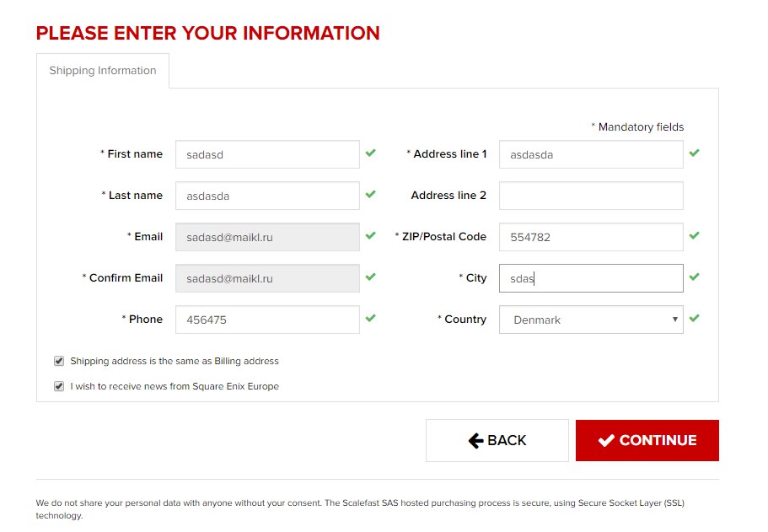Click the 'PLEASE ENTER YOUR INFORMATION' heading
Screen dimensions: 768x532
tap(207, 33)
